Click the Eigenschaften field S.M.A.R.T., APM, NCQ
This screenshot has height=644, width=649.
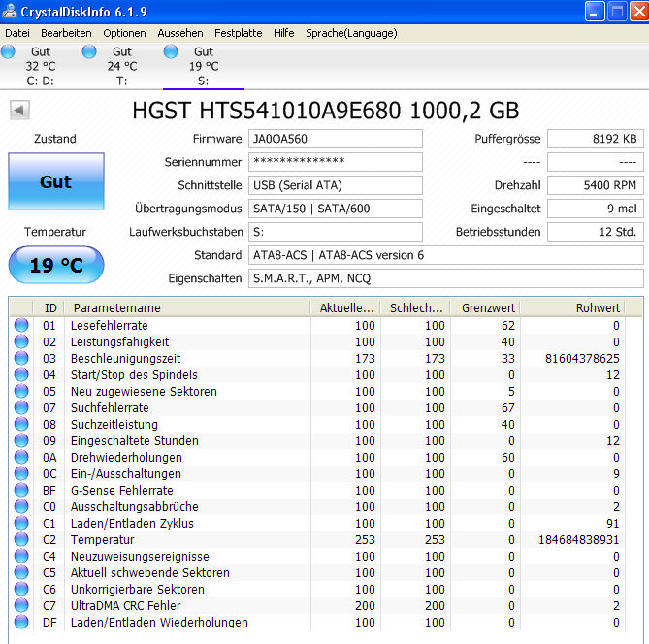click(446, 278)
